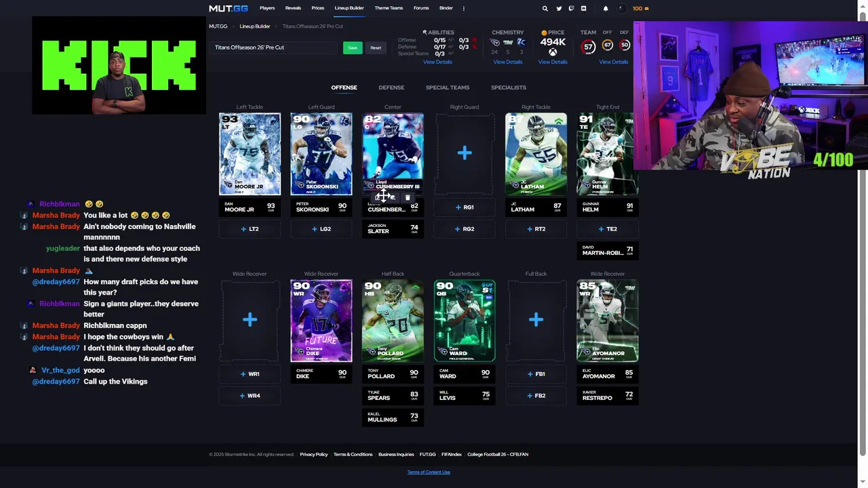View Details under Team ratings

click(x=614, y=62)
